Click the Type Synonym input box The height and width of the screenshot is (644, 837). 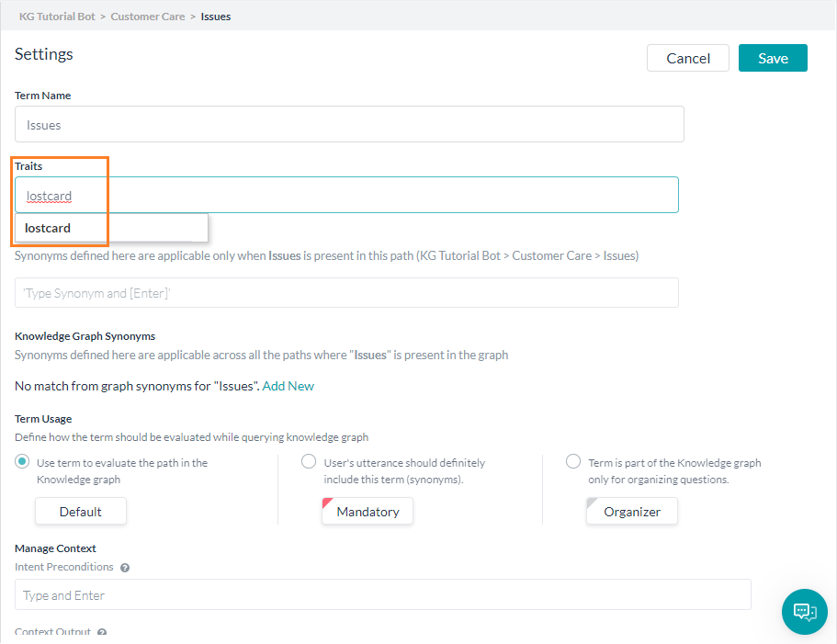(346, 293)
